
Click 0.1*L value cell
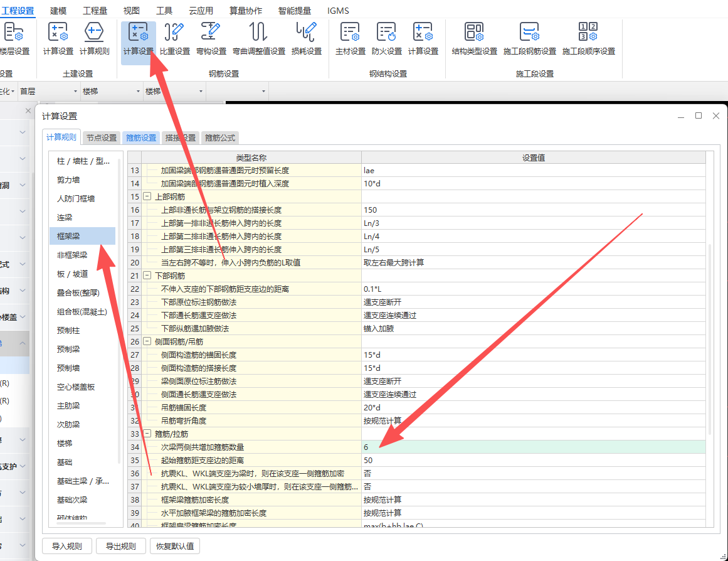pos(534,289)
